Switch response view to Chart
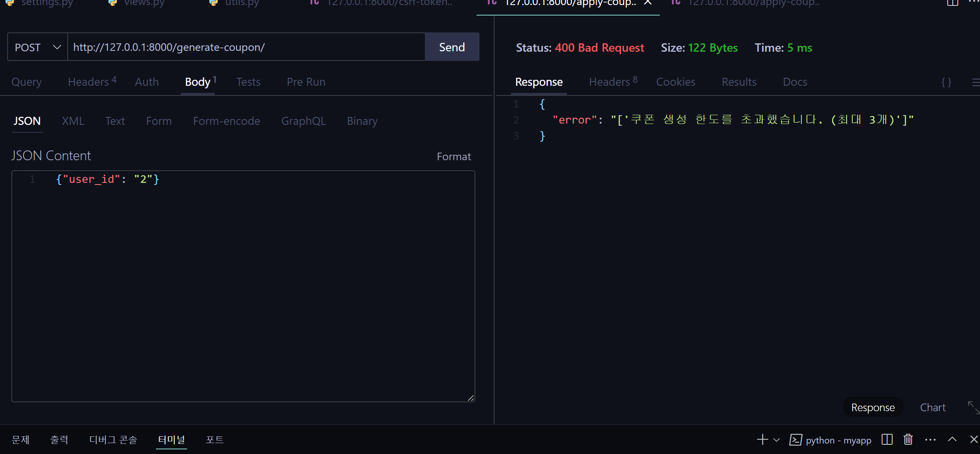Viewport: 980px width, 454px height. [933, 407]
